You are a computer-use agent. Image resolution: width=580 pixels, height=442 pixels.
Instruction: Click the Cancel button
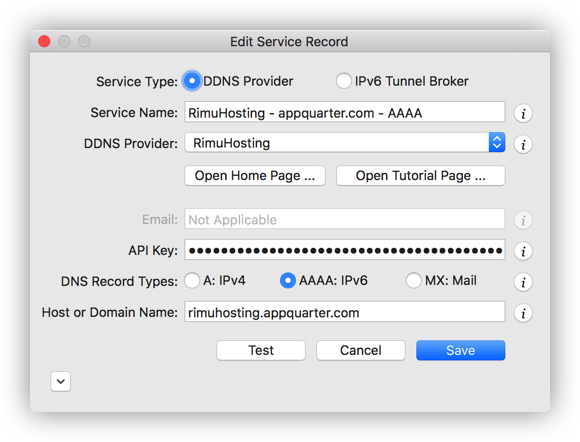click(x=361, y=350)
